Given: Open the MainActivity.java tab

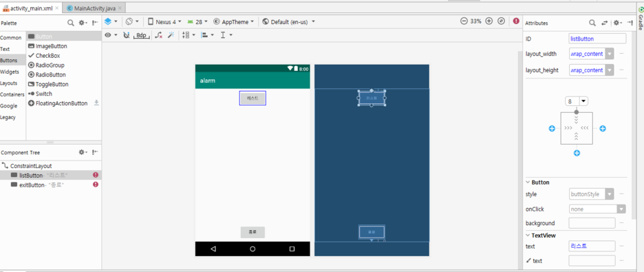Looking at the screenshot, I should point(94,8).
